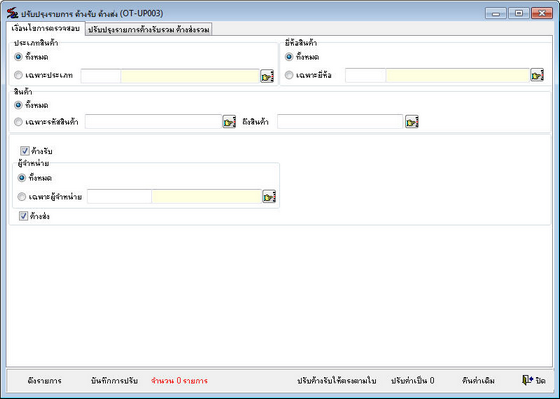
Task: Maximize the OT-UP003 window
Action: 519,13
